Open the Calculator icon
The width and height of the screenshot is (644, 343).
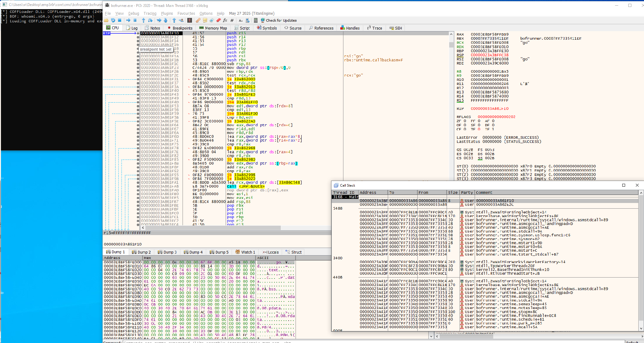(x=256, y=20)
